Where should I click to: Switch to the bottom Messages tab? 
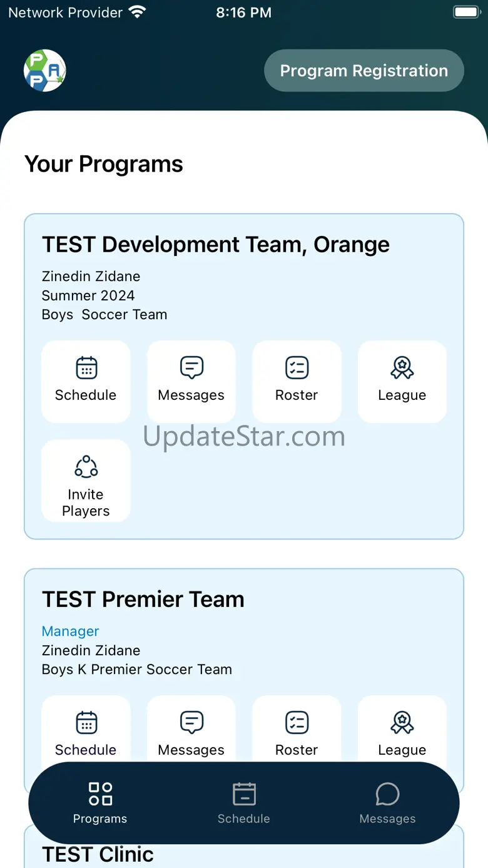click(387, 802)
